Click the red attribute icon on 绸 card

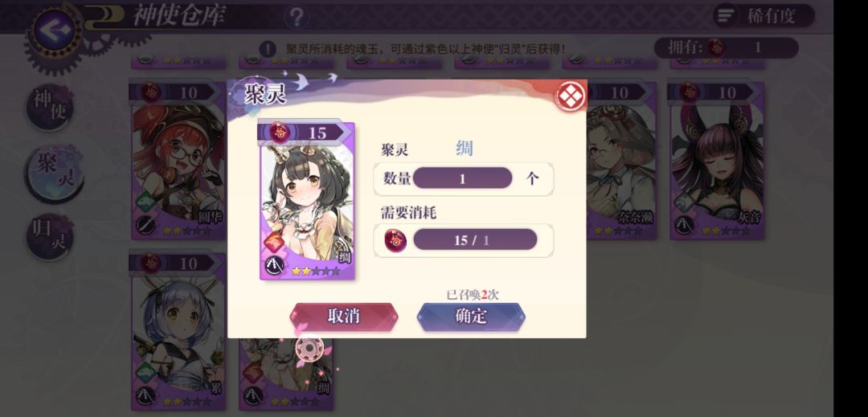[x=274, y=242]
